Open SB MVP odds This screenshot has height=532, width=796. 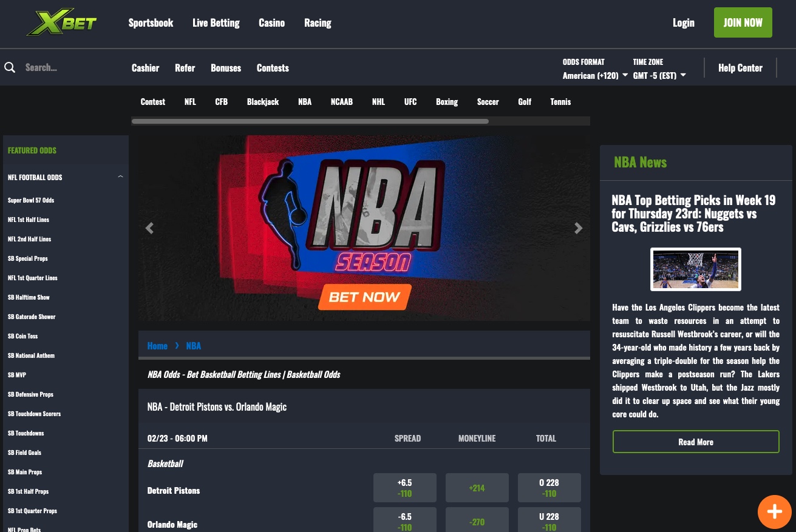click(x=17, y=375)
